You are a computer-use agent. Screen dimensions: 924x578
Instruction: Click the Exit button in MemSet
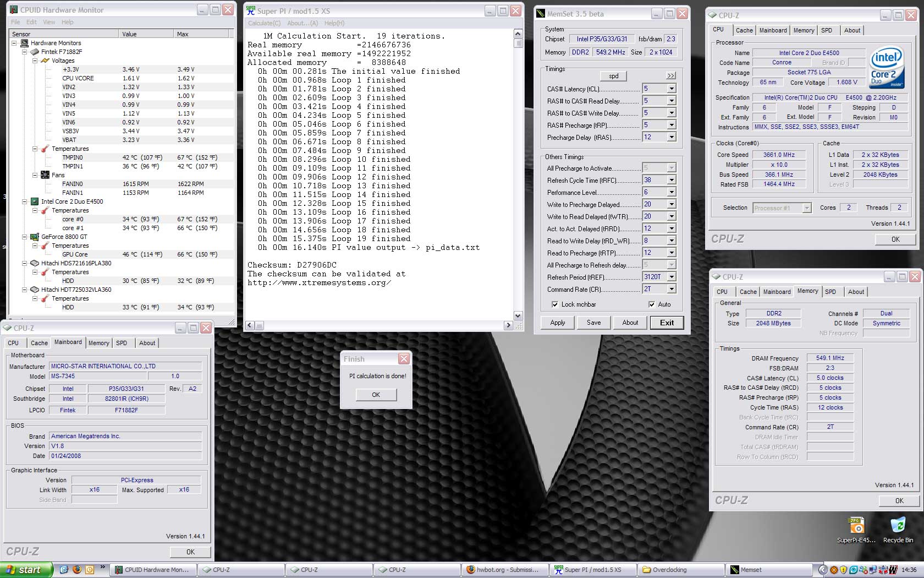point(667,323)
